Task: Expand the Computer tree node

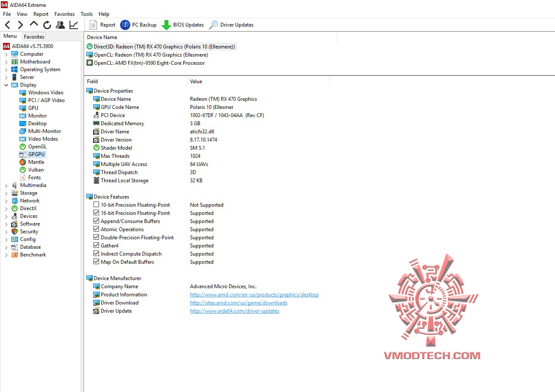Action: (6, 54)
